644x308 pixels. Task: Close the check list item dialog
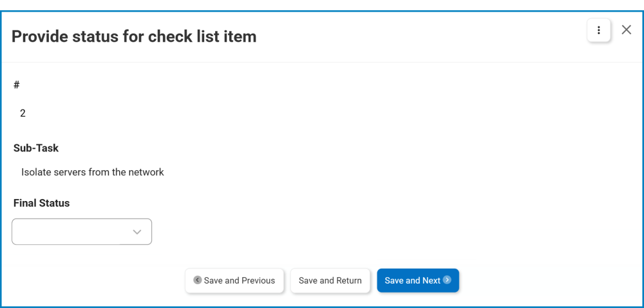[626, 30]
